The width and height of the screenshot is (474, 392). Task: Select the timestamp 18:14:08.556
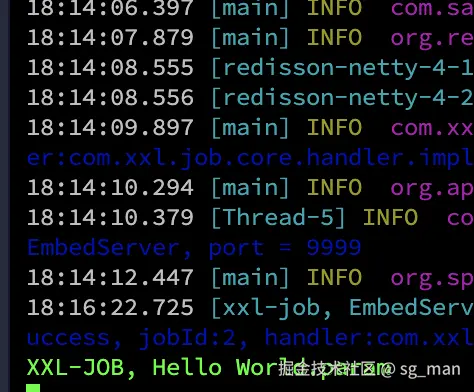coord(110,97)
